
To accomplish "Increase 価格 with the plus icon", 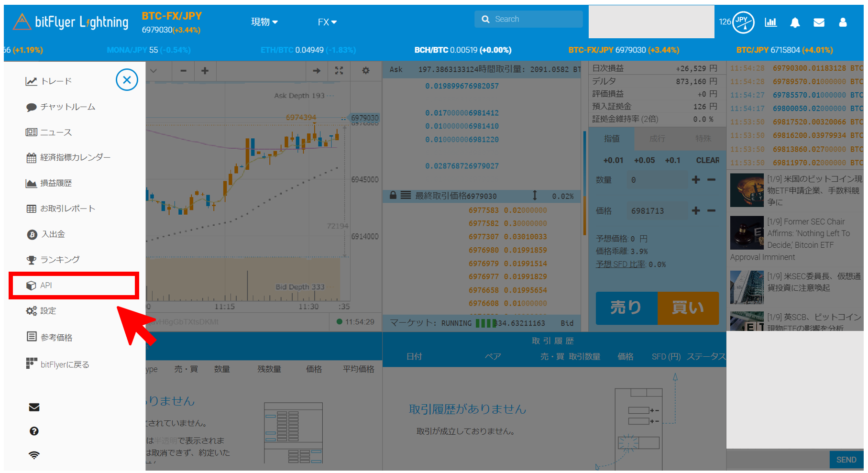I will (x=696, y=210).
